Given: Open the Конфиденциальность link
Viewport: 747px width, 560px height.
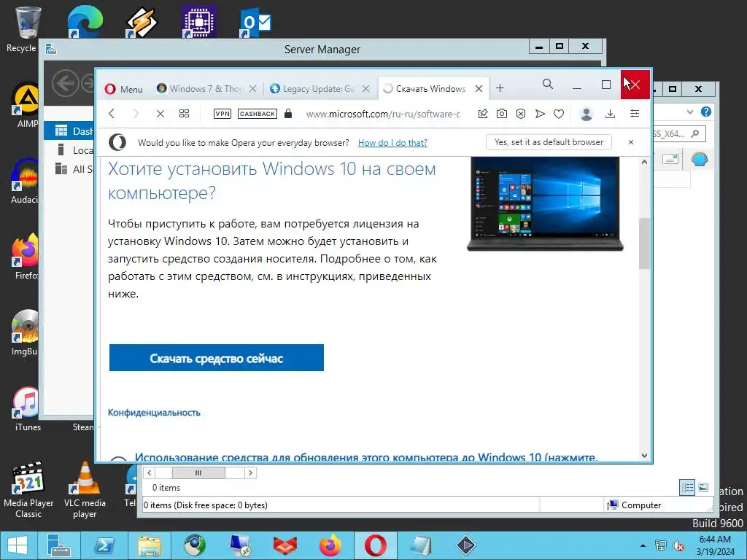Looking at the screenshot, I should click(x=154, y=413).
